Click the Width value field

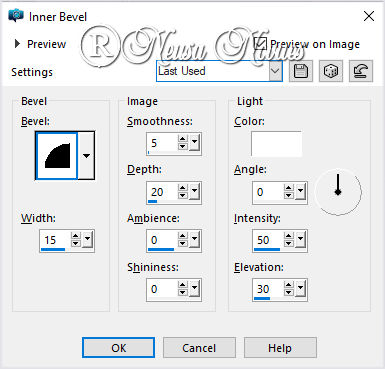[55, 240]
